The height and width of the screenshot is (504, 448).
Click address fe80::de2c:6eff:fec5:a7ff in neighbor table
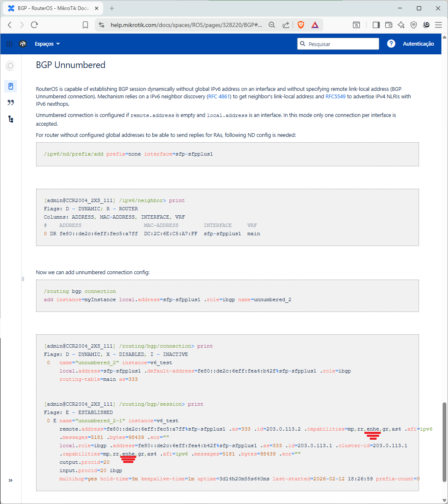(99, 234)
